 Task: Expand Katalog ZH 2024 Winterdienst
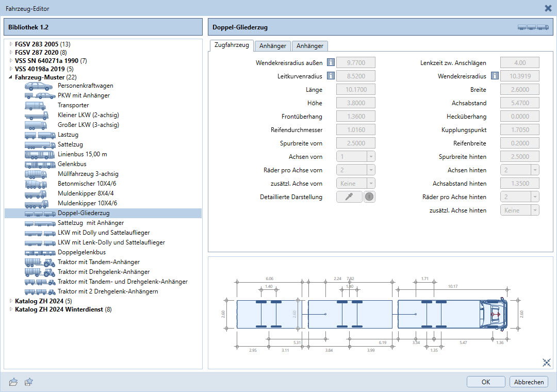click(11, 309)
